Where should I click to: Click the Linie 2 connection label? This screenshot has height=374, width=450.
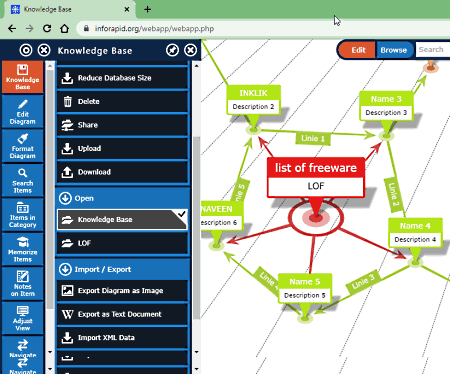point(393,195)
